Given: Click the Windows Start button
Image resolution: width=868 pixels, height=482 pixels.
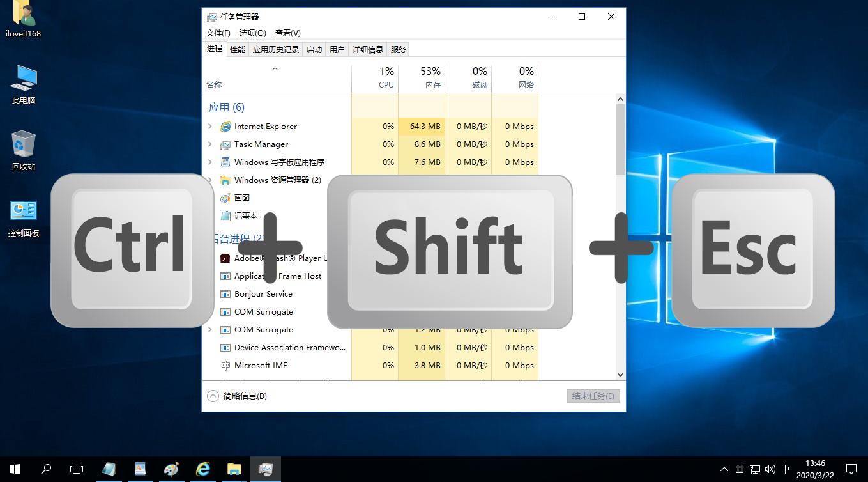Looking at the screenshot, I should [x=14, y=469].
